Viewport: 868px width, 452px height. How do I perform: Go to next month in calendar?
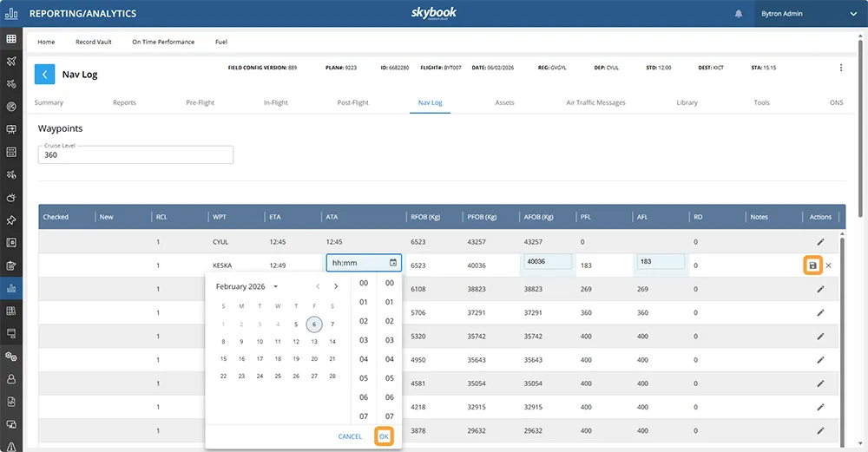[x=336, y=286]
